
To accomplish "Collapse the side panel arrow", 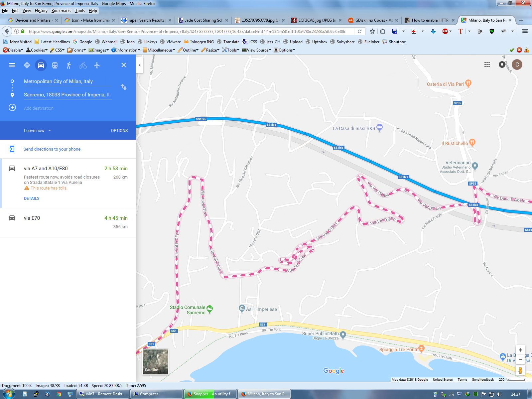I will (140, 65).
